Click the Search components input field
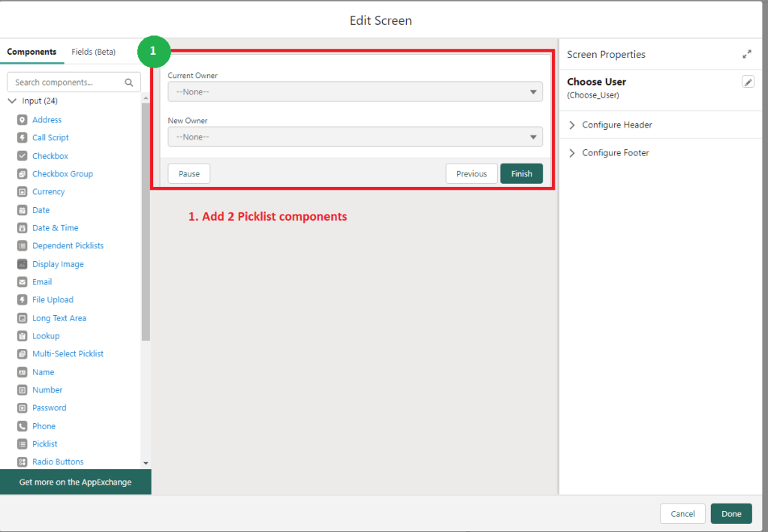 68,83
